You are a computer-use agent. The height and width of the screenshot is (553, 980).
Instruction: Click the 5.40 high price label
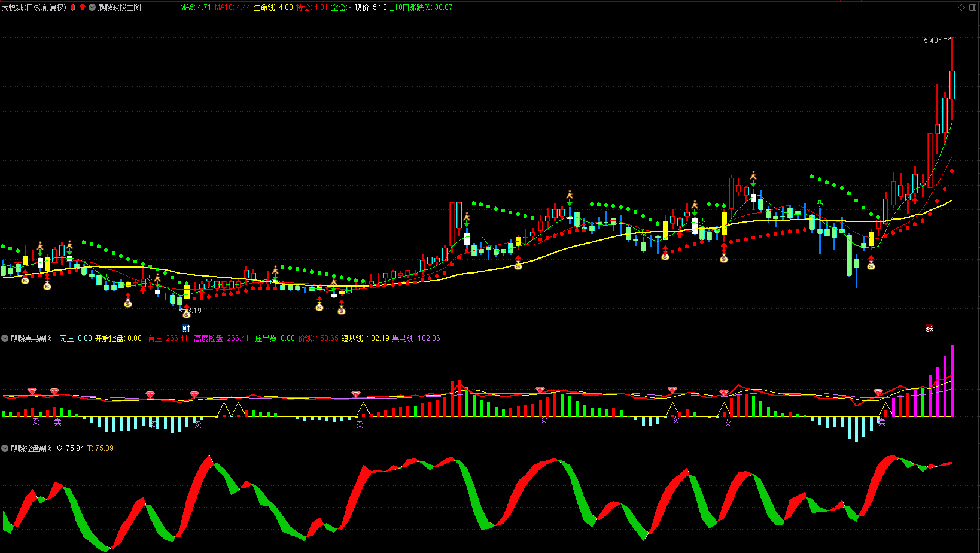click(930, 41)
